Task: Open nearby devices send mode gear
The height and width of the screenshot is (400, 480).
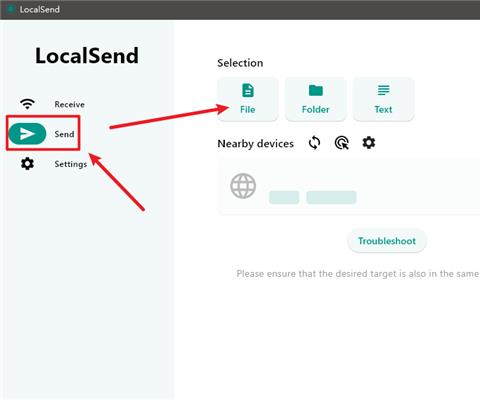Action: [x=369, y=143]
